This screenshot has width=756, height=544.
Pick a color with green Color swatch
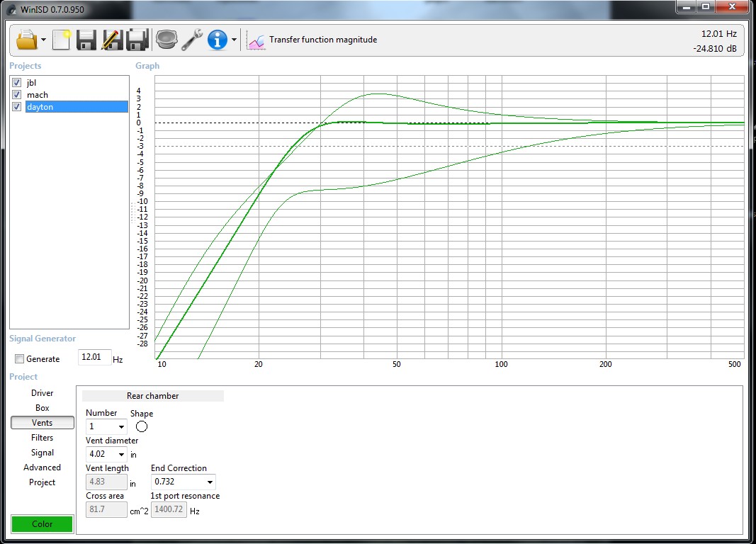tap(43, 523)
